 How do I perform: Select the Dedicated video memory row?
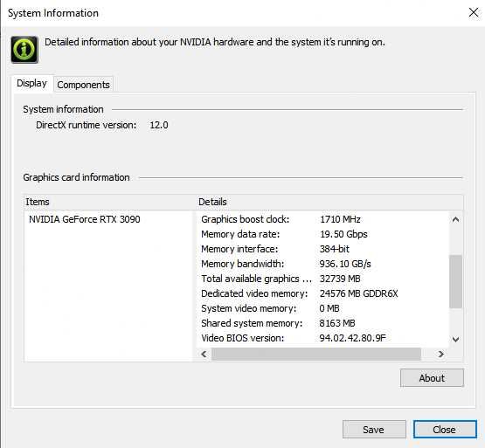323,293
